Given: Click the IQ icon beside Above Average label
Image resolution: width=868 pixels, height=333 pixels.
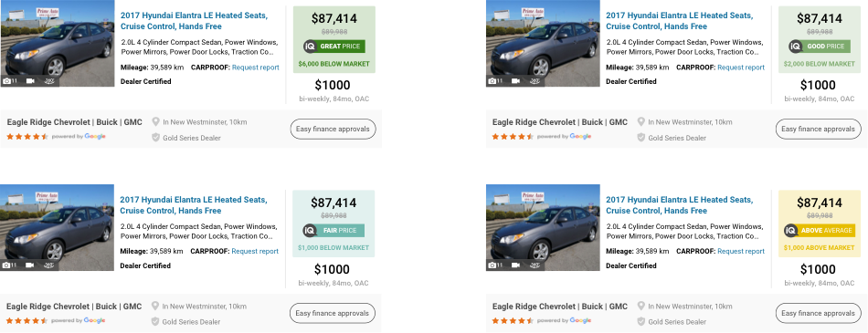Looking at the screenshot, I should coord(790,231).
